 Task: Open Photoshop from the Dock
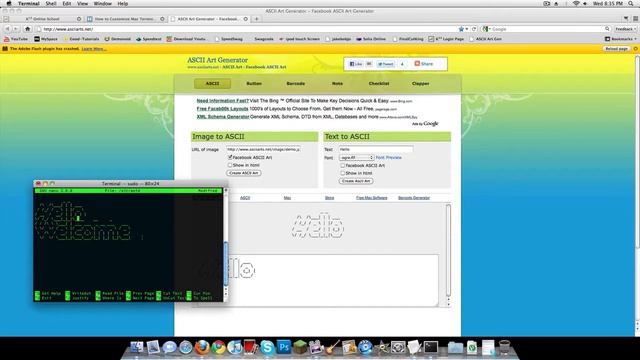coord(284,347)
